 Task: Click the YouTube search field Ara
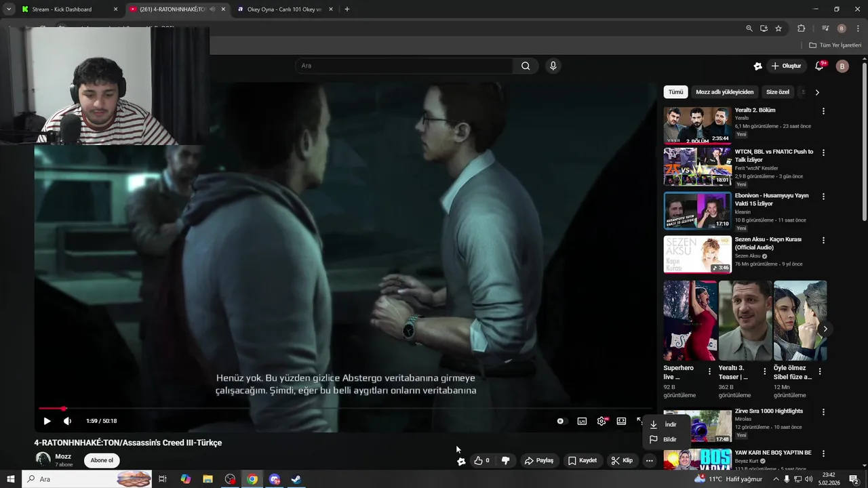point(403,66)
